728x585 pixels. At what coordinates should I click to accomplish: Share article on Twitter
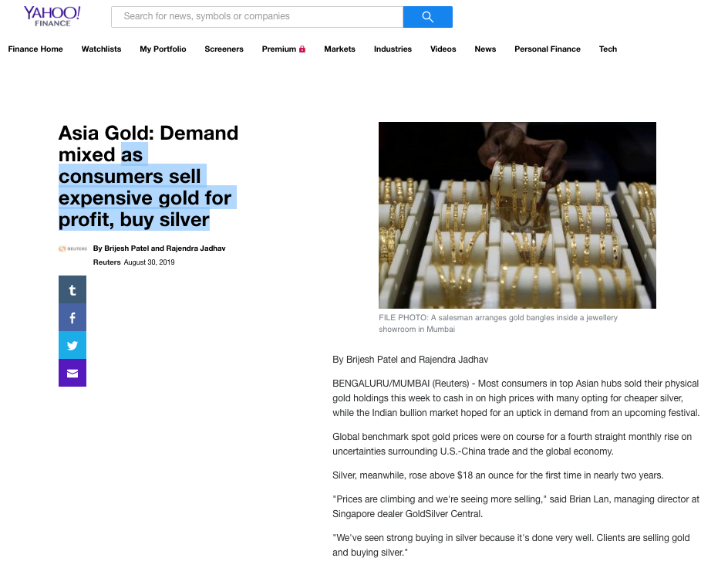72,345
